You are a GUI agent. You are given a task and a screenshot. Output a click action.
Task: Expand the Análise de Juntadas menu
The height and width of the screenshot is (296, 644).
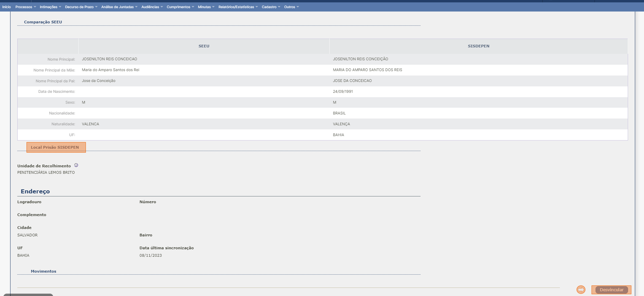pos(119,7)
